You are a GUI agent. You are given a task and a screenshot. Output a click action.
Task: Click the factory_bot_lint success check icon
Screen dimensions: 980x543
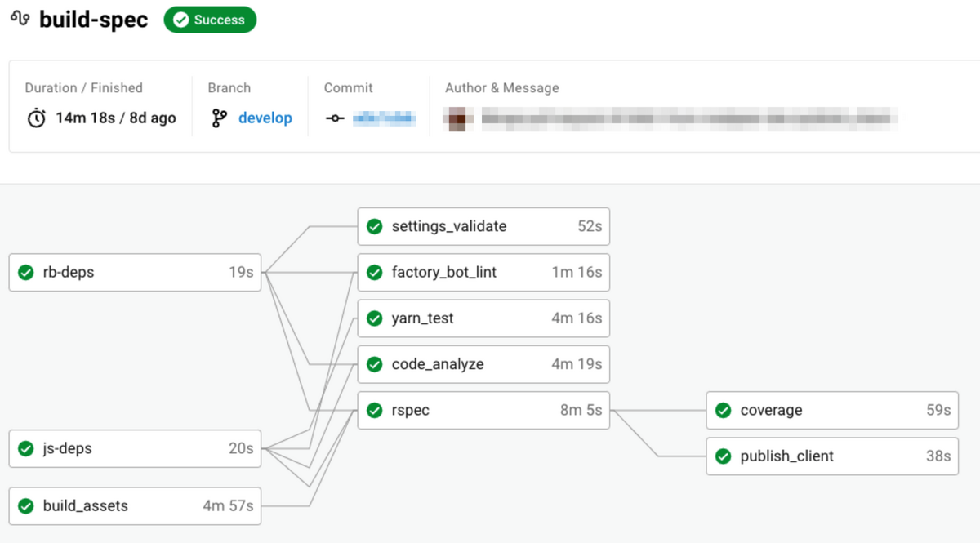click(x=375, y=272)
